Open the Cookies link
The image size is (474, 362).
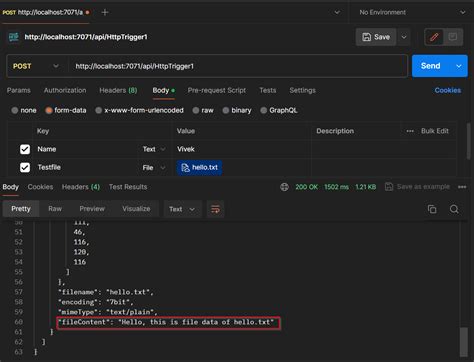coord(448,90)
